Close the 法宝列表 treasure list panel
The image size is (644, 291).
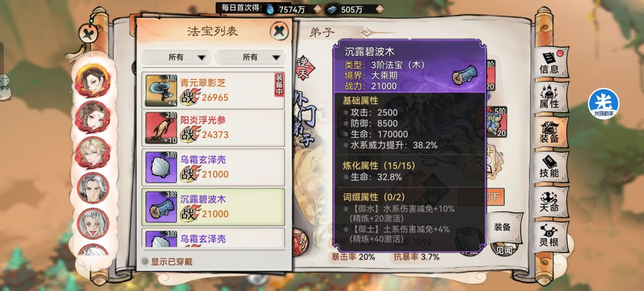279,31
